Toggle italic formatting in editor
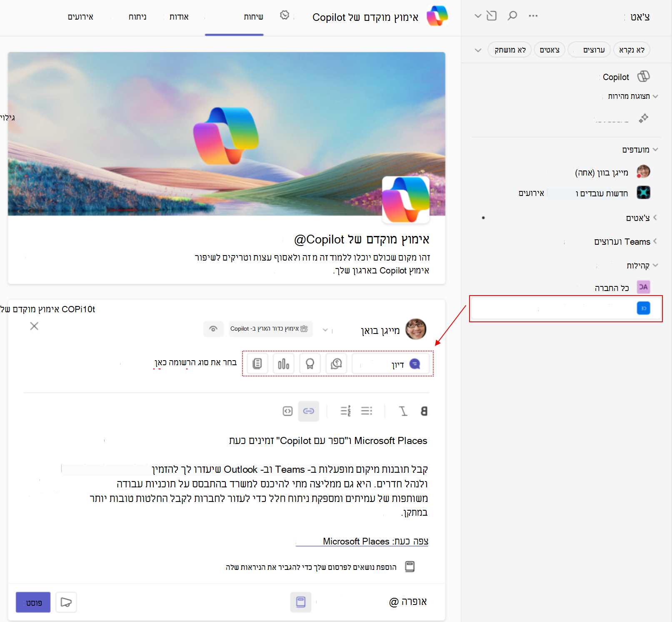Screen dimensions: 672x622 coord(403,411)
